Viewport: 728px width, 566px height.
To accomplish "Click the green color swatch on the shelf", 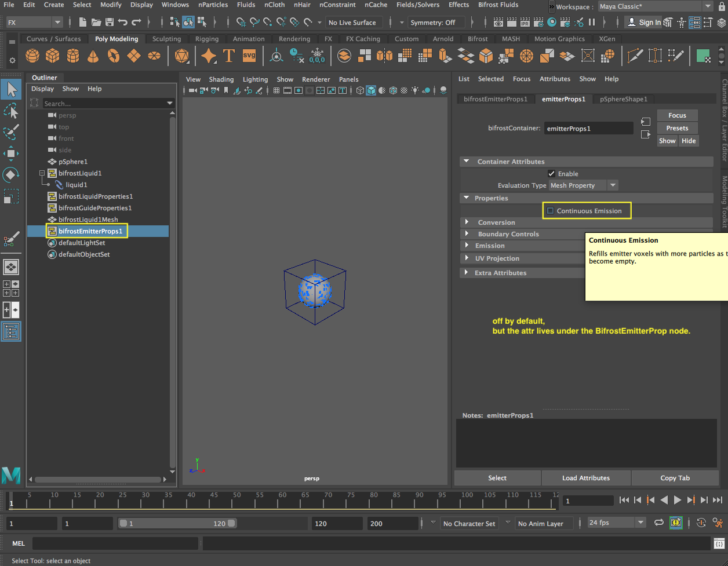I will [704, 56].
